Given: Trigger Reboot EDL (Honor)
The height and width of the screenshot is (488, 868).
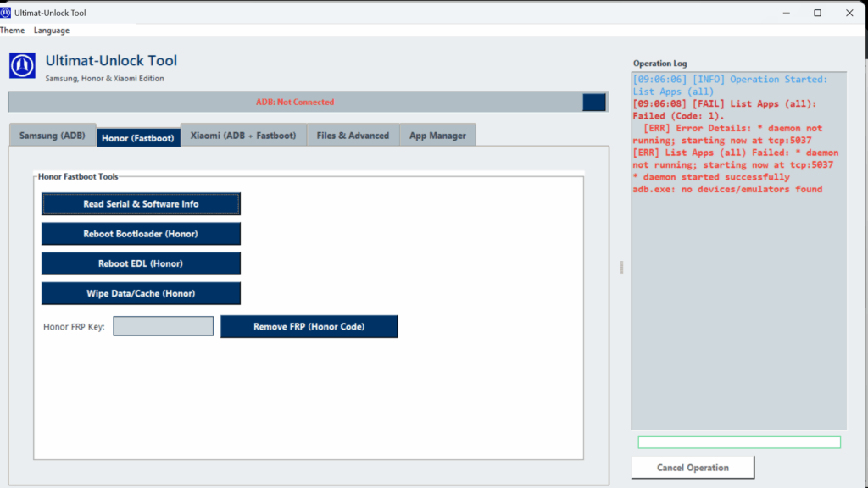Looking at the screenshot, I should tap(141, 263).
